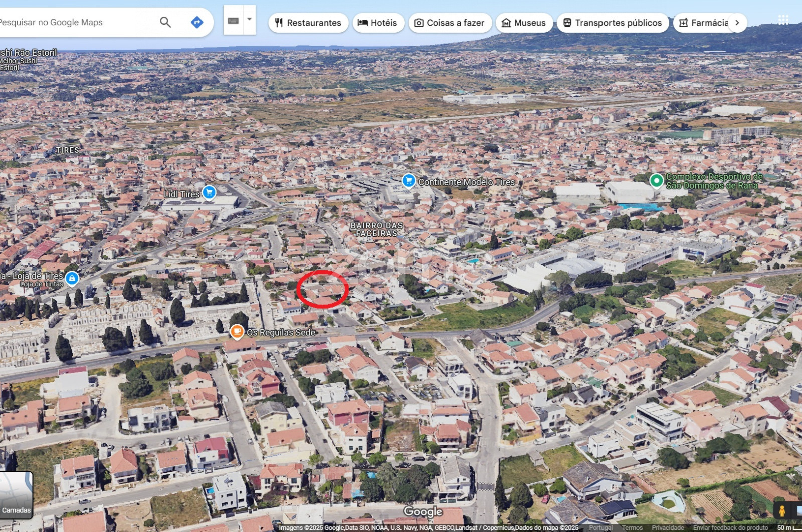
Task: Open the Os Reguilas Sede café marker
Action: [x=237, y=331]
